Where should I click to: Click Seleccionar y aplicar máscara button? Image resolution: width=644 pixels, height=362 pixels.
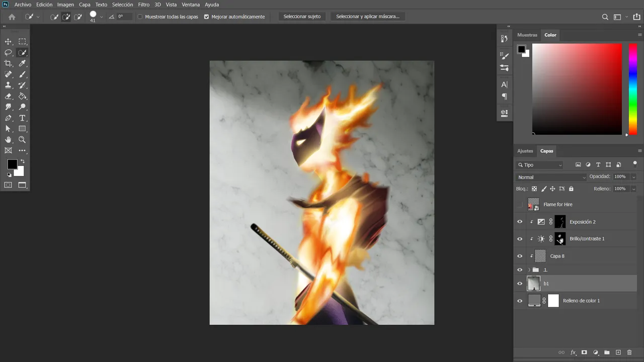click(368, 17)
